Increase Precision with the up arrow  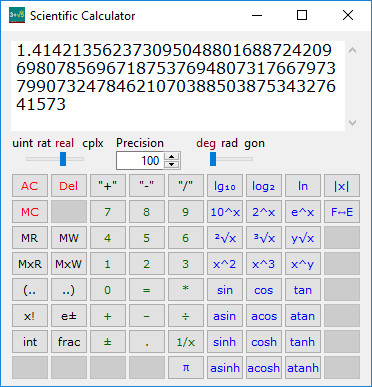point(172,157)
